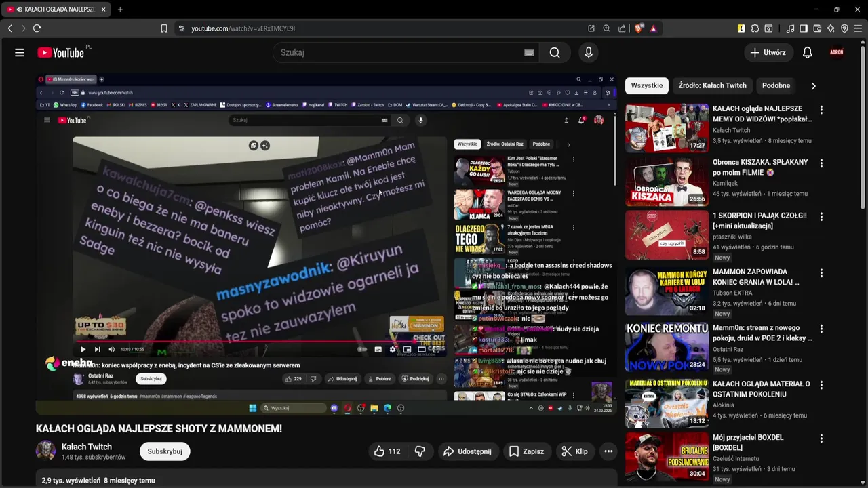Share this page from the address bar

tap(622, 28)
